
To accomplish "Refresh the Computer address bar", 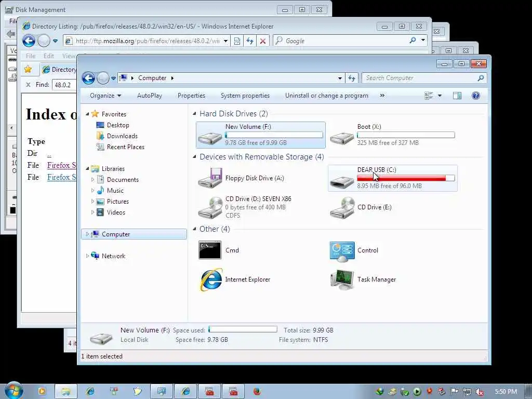I will (x=352, y=78).
